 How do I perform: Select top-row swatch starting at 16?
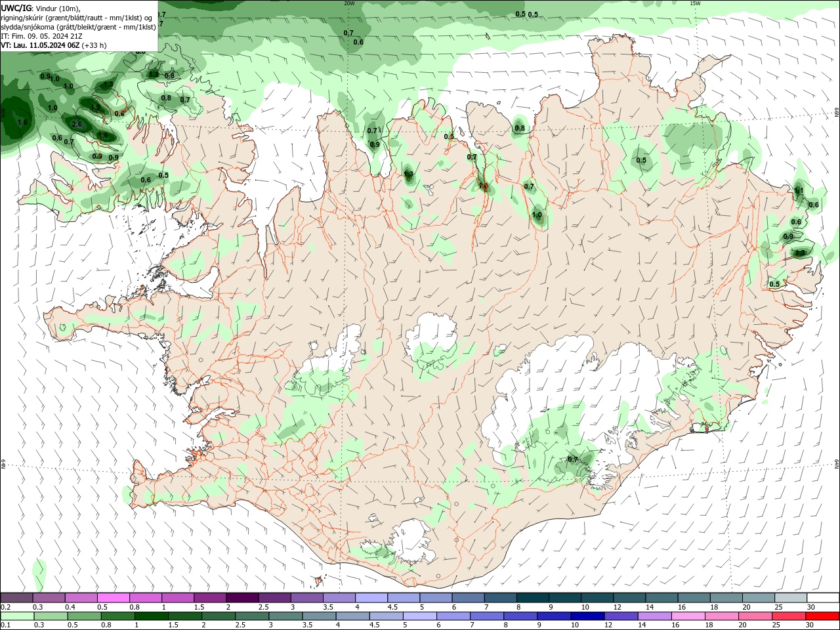click(x=693, y=598)
